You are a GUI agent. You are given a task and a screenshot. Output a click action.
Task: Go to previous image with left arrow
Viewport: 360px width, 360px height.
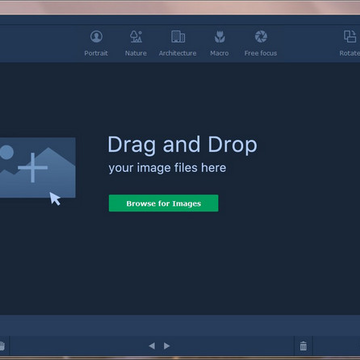[152, 346]
